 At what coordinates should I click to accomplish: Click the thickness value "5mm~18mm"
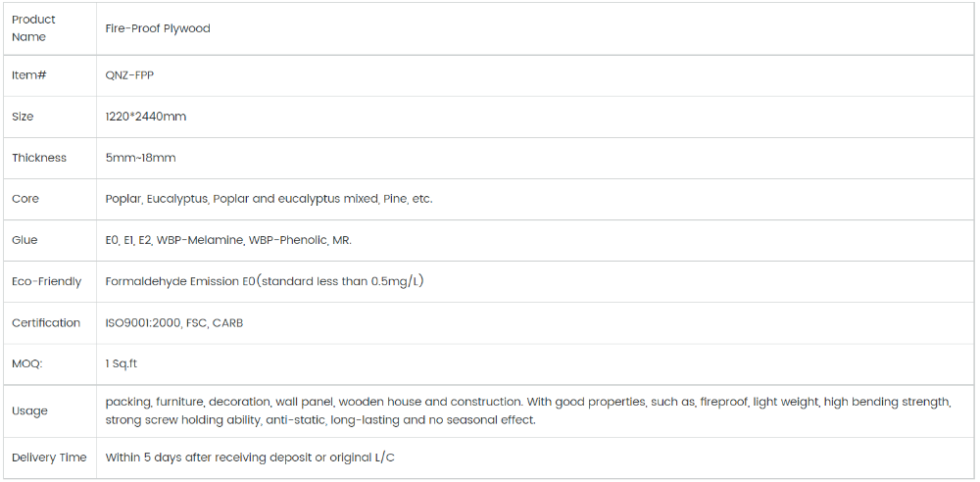click(141, 158)
